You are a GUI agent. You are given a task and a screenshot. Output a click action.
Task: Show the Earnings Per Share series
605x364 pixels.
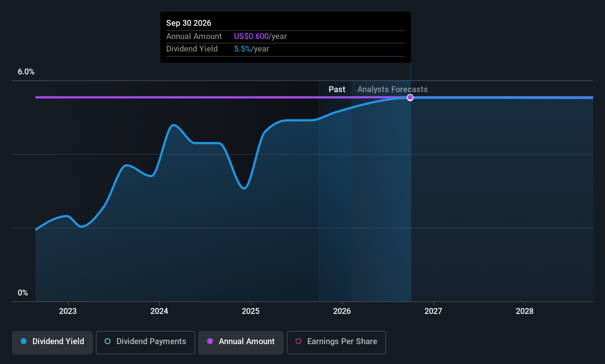coord(336,342)
